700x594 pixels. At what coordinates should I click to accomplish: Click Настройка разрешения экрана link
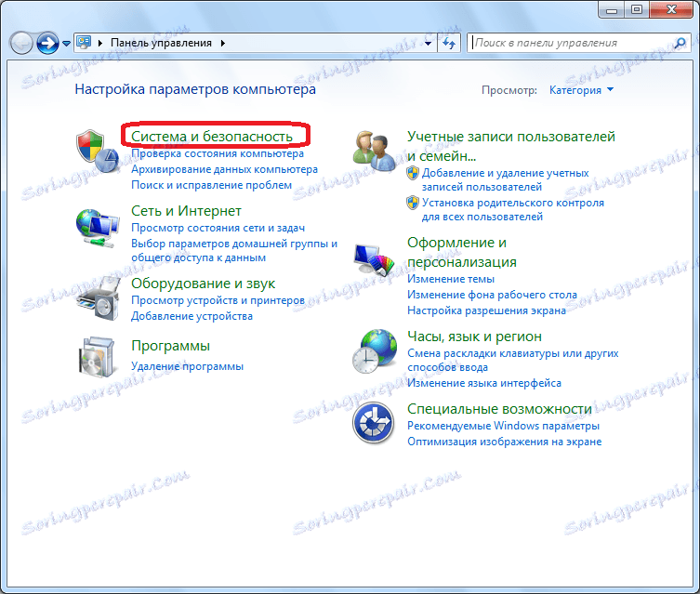click(x=486, y=310)
